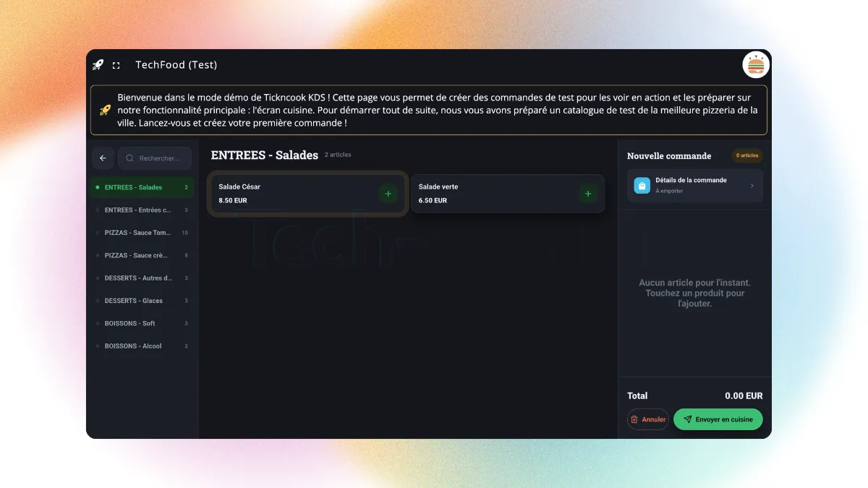Image resolution: width=868 pixels, height=488 pixels.
Task: Open DESSERTS - Autres d... category
Action: [142, 278]
